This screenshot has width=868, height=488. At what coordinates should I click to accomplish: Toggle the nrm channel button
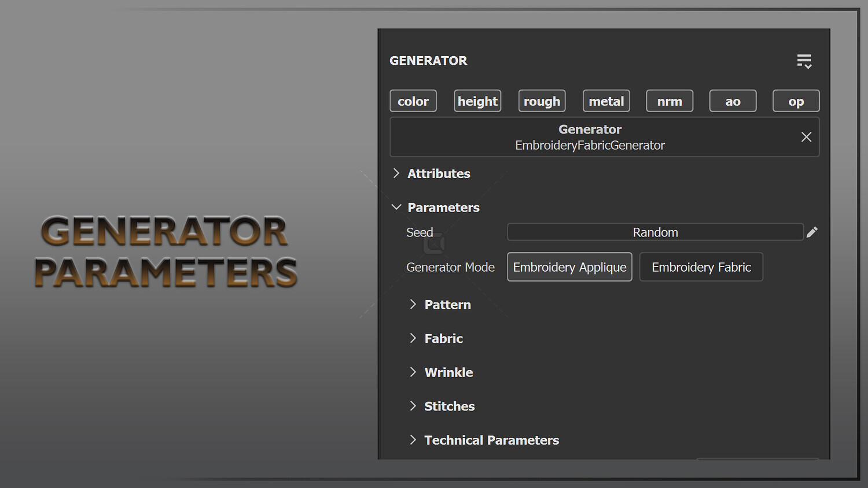[x=670, y=101]
